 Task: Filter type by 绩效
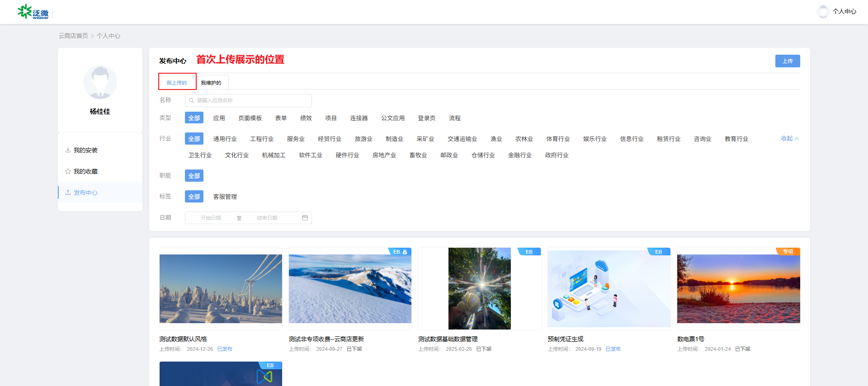coord(306,118)
